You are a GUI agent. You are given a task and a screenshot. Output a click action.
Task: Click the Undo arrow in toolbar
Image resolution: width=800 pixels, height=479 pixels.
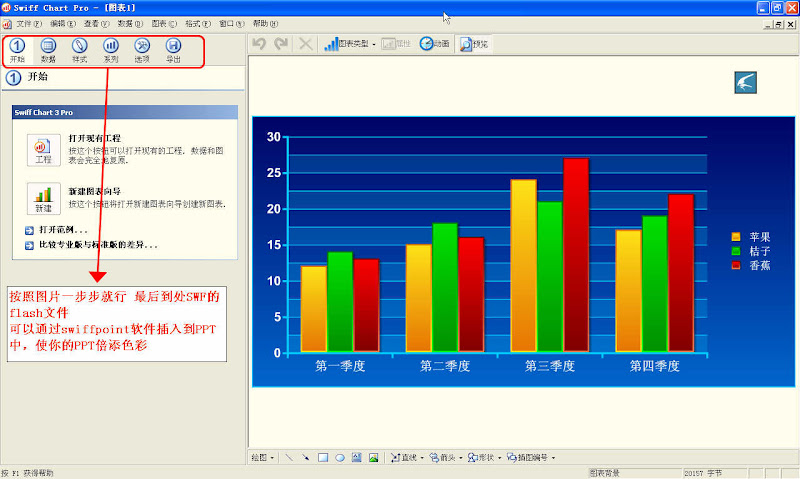(259, 44)
